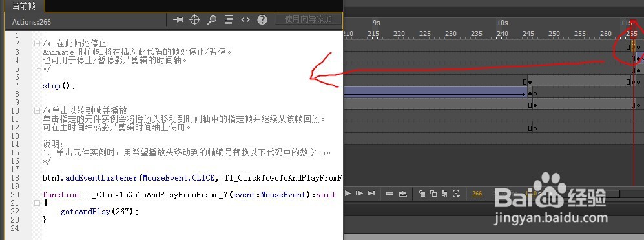Screen dimensions: 644x240
Task: Select the blank keyframe at frame 246 in lowest layer
Action: click(x=535, y=128)
